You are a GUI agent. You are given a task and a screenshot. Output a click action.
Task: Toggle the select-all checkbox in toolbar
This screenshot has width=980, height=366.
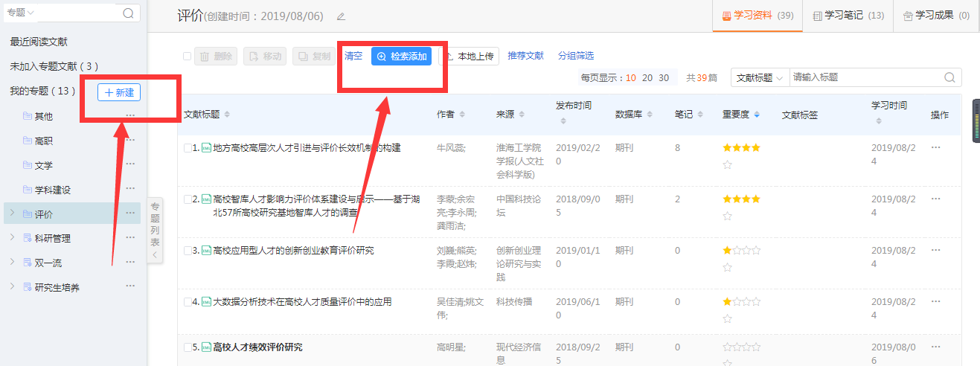coord(188,56)
